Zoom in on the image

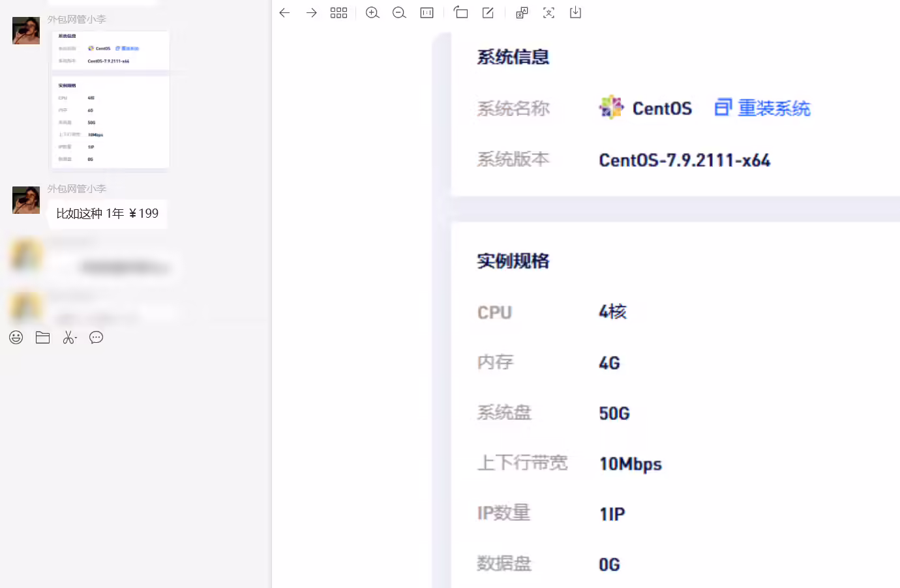(372, 12)
